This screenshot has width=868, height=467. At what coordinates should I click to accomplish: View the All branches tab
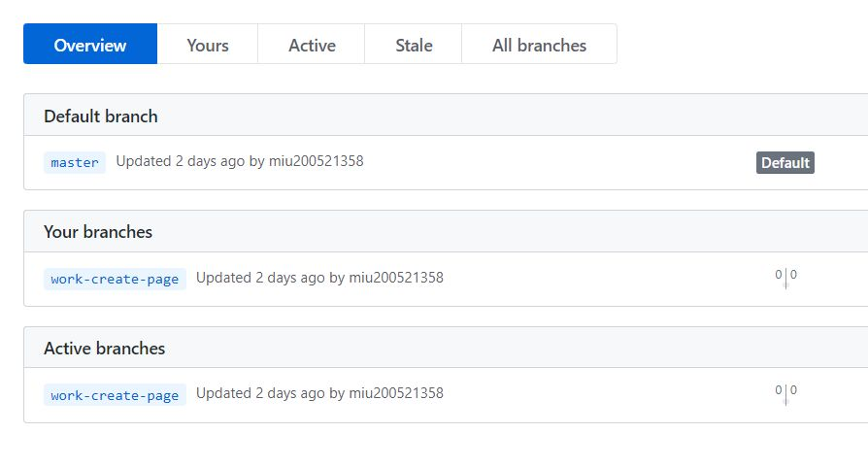pyautogui.click(x=539, y=45)
